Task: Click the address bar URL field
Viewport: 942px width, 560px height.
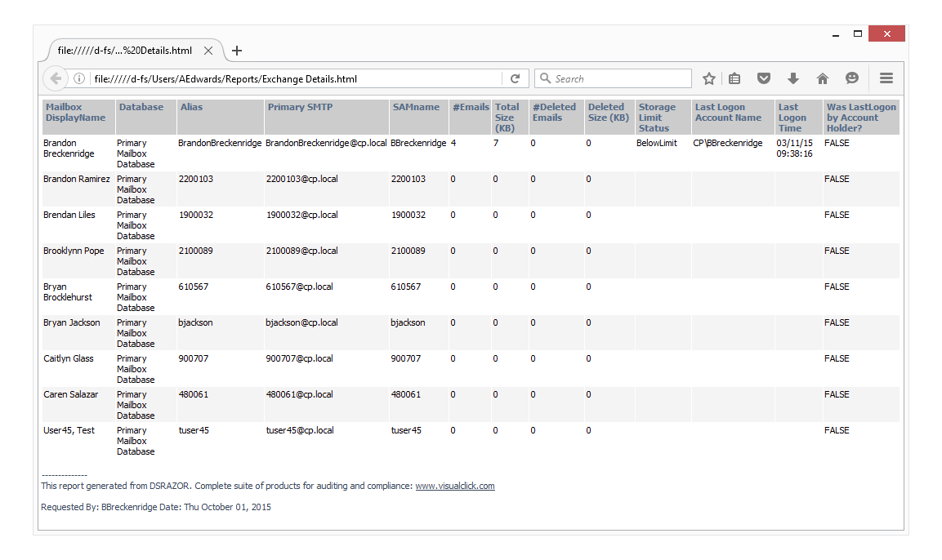Action: (x=294, y=79)
